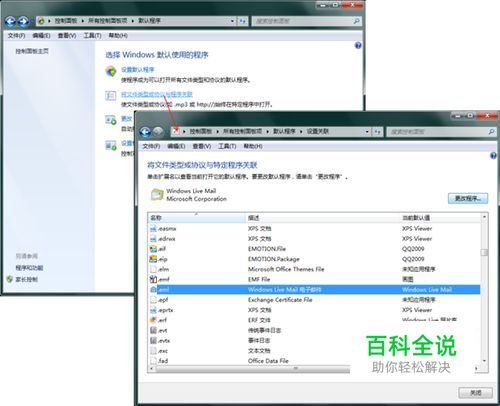This screenshot has height=406, width=500.
Task: Select the .epf Exchange Certificate File row
Action: [314, 300]
